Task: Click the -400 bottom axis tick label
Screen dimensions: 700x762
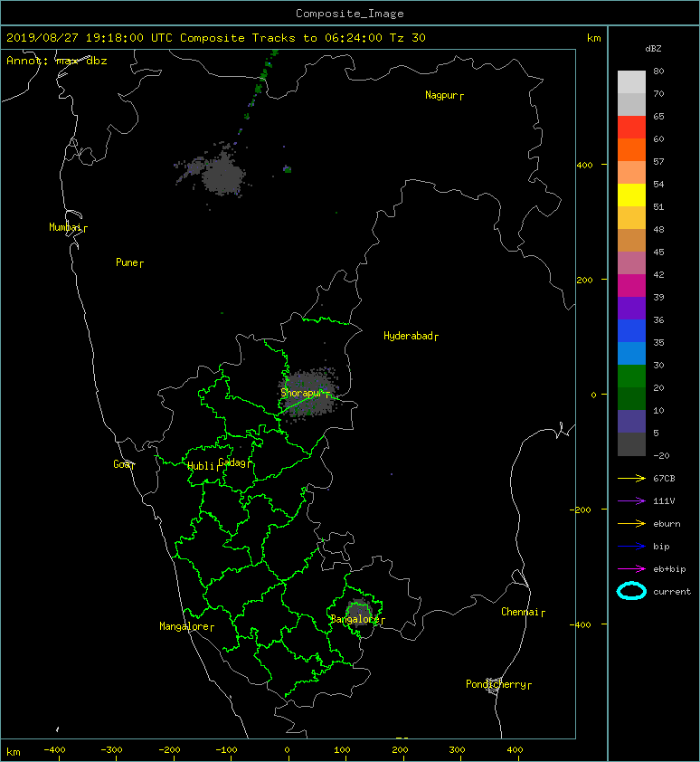Action: pyautogui.click(x=54, y=750)
